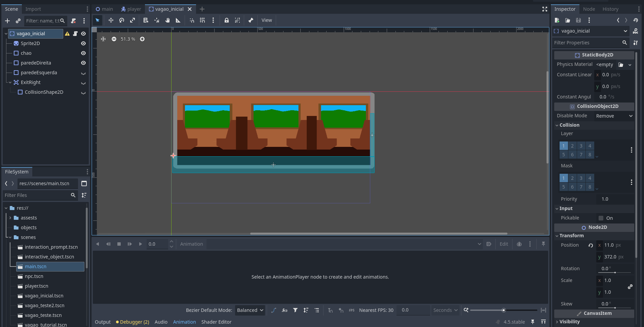Activate the Rotate tool
The width and height of the screenshot is (644, 327).
(x=122, y=20)
